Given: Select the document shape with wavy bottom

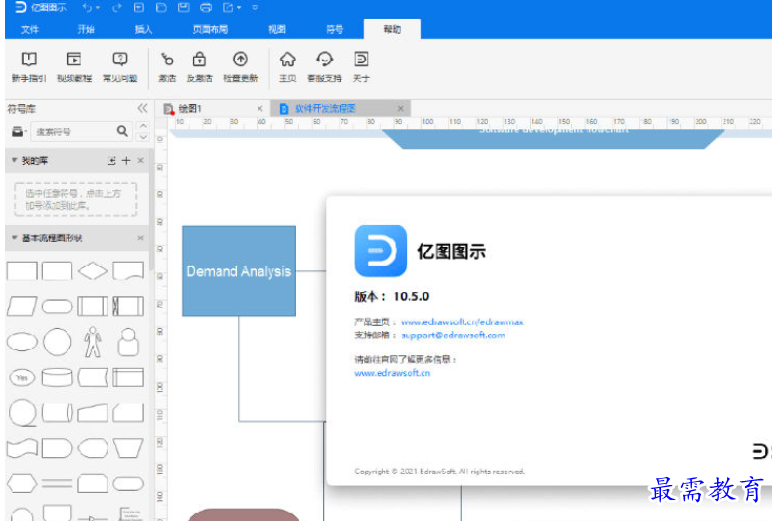Looking at the screenshot, I should coord(128,271).
